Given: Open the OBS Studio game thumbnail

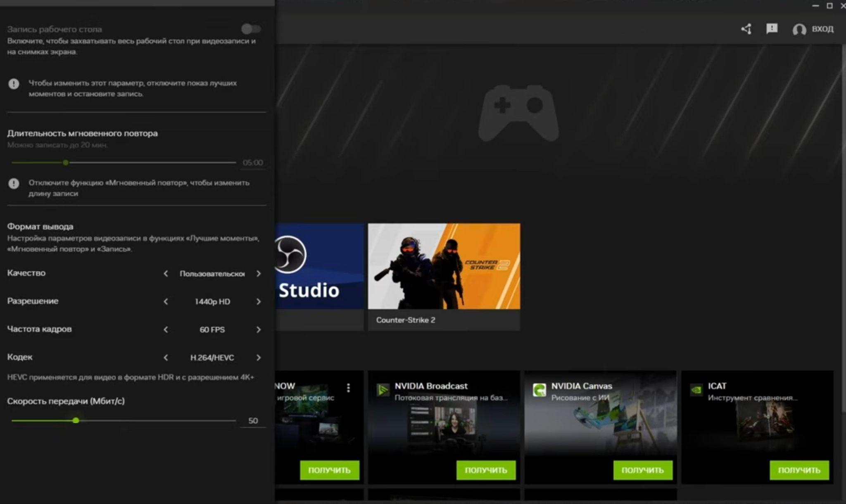Looking at the screenshot, I should 320,266.
